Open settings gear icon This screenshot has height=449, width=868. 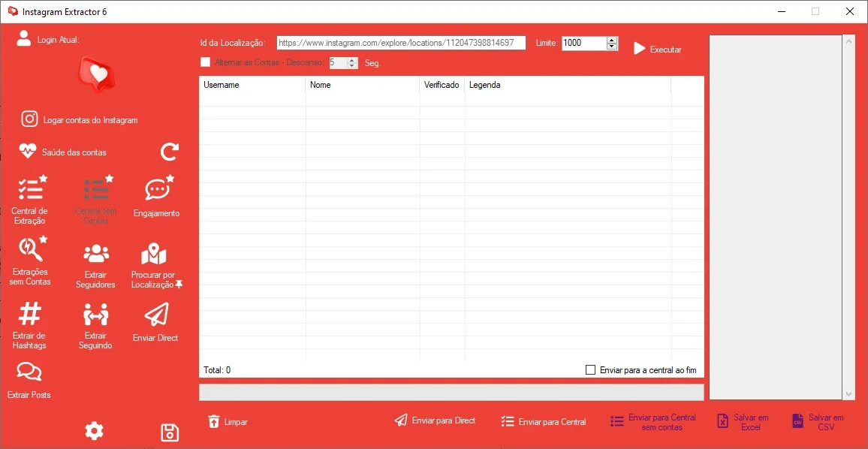(94, 431)
